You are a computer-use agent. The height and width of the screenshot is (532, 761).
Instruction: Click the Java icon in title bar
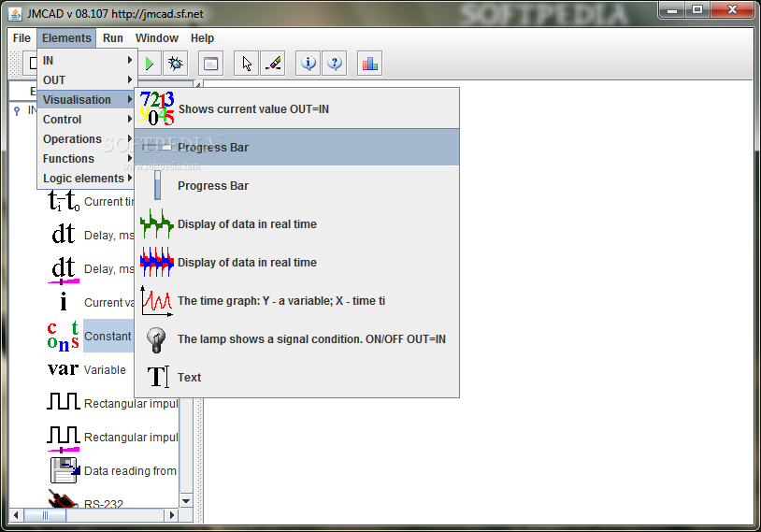click(16, 14)
